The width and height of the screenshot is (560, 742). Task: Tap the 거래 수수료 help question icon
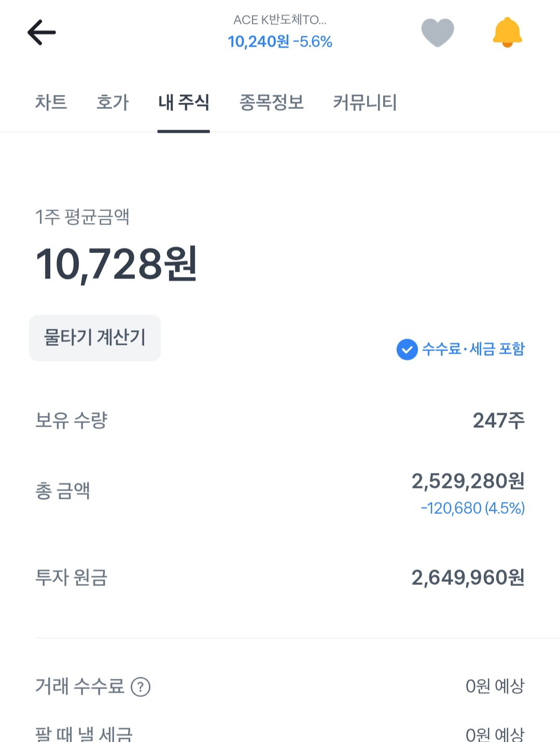(x=141, y=687)
